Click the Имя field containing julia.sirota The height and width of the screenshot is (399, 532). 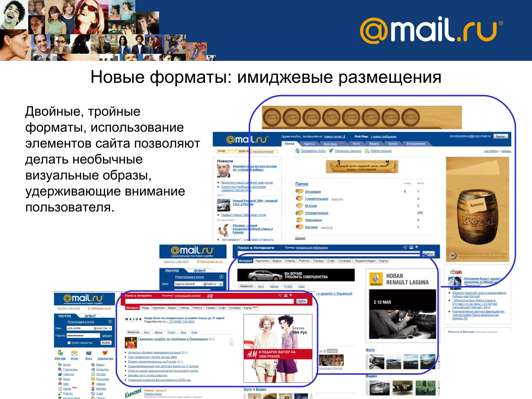point(80,328)
